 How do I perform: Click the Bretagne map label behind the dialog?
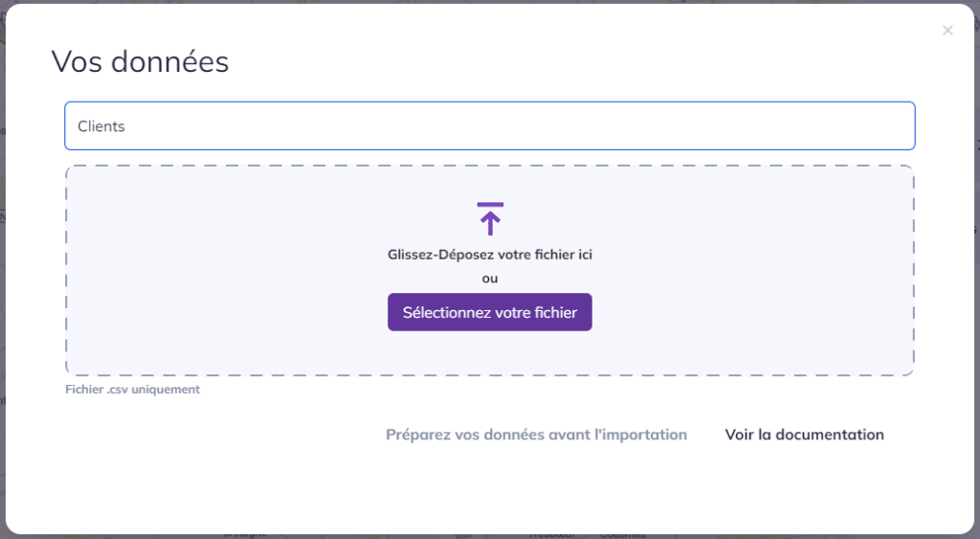pos(245,534)
